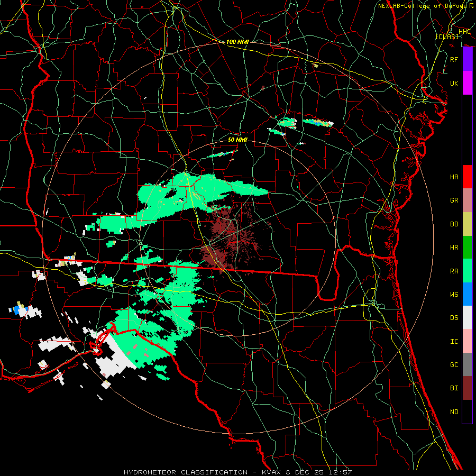Click the "GC" legend label
The image size is (476, 476).
coord(454,365)
